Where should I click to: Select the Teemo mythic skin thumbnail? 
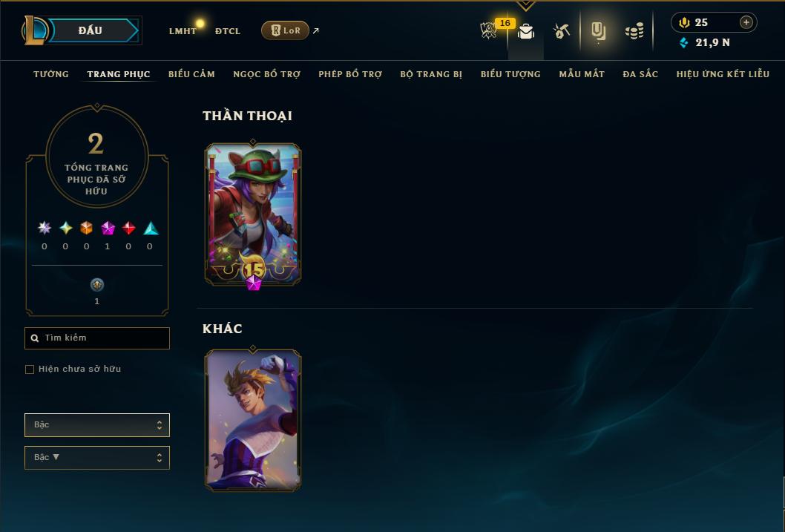(253, 214)
